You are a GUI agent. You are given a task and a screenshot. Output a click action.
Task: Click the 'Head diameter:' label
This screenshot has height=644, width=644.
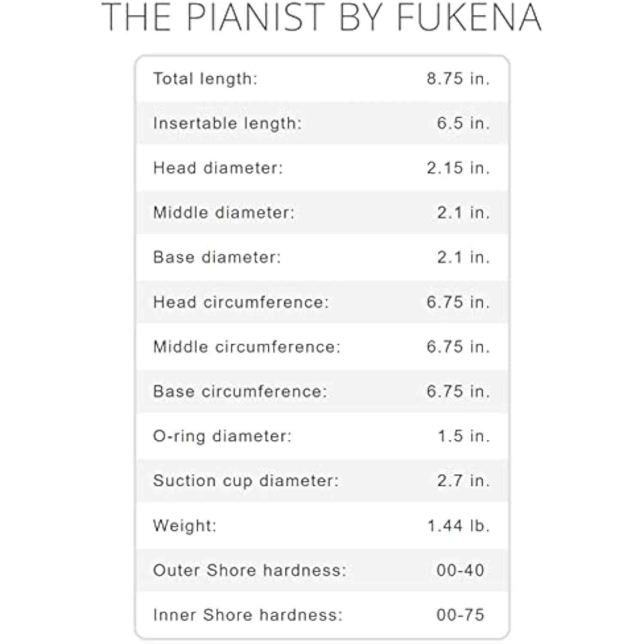point(218,168)
